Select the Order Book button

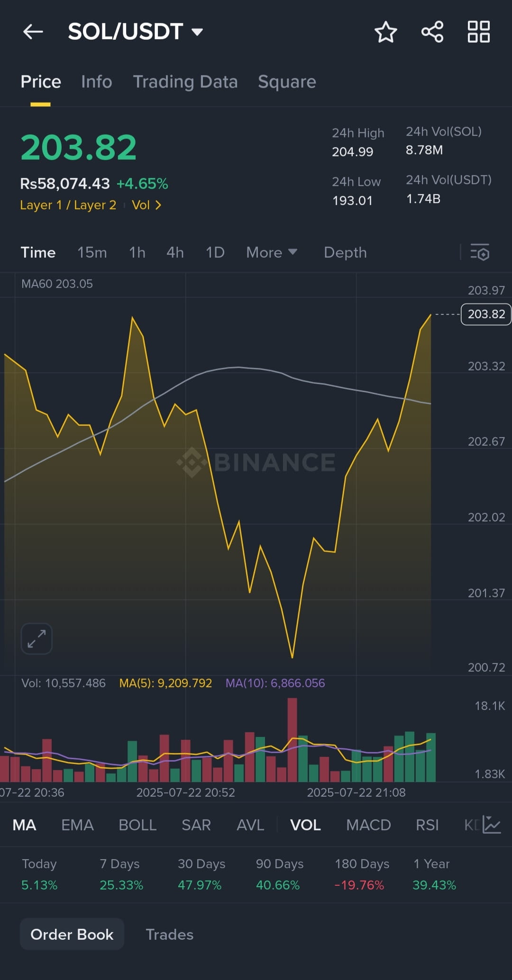click(x=72, y=934)
